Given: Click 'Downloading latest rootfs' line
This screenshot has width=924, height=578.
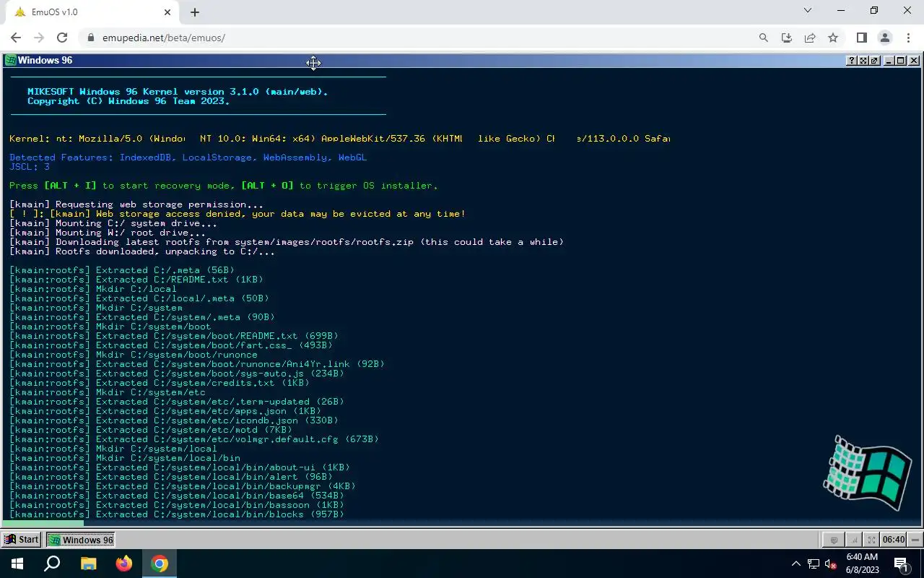Looking at the screenshot, I should 287,242.
